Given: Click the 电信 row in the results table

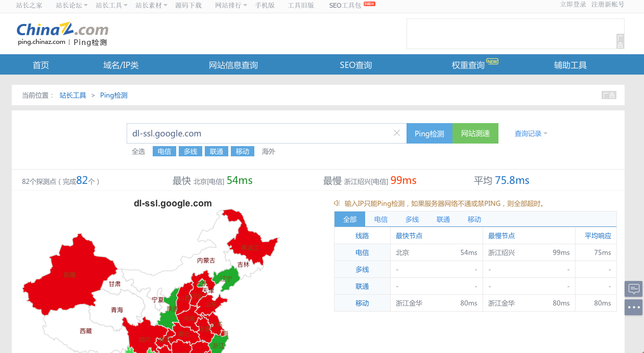Looking at the screenshot, I should pos(475,252).
